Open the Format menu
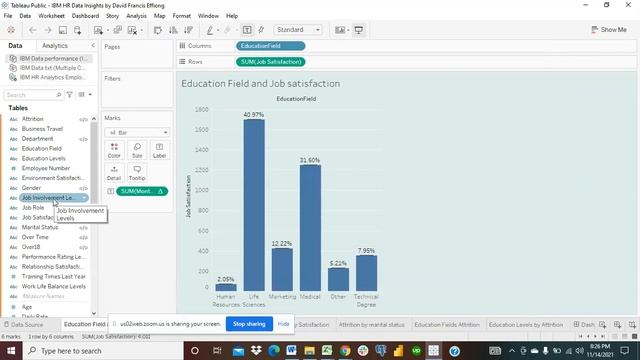The image size is (640, 360). [182, 16]
